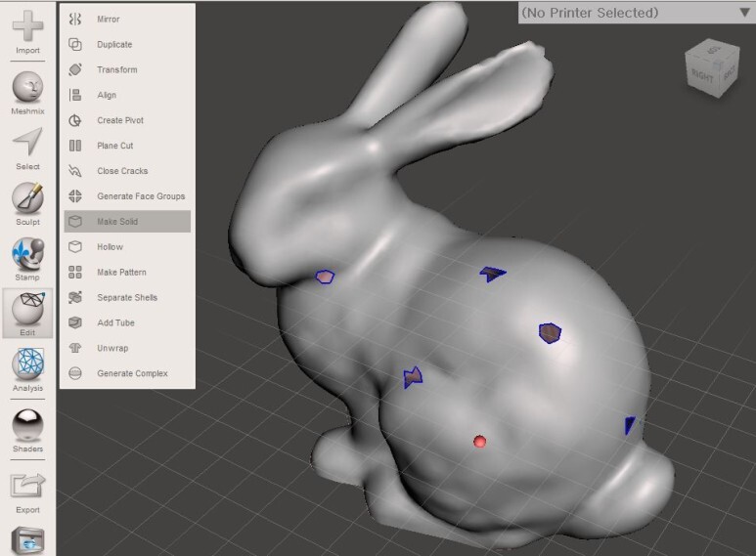This screenshot has height=556, width=756.
Task: Click the printer dropdown arrow
Action: pos(744,13)
